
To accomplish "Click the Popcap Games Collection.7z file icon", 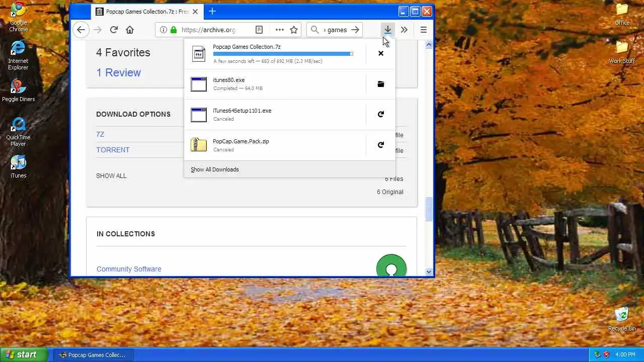I will [x=199, y=53].
